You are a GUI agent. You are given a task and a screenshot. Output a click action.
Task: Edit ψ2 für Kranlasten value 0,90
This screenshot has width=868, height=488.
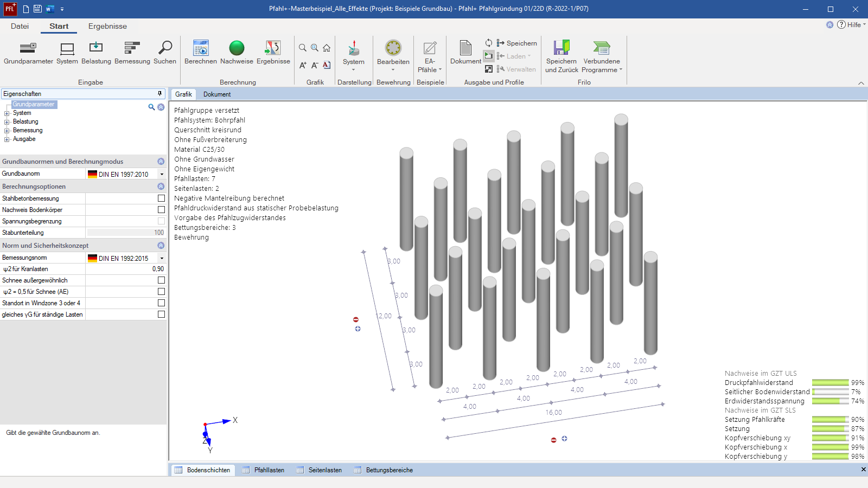click(x=126, y=269)
